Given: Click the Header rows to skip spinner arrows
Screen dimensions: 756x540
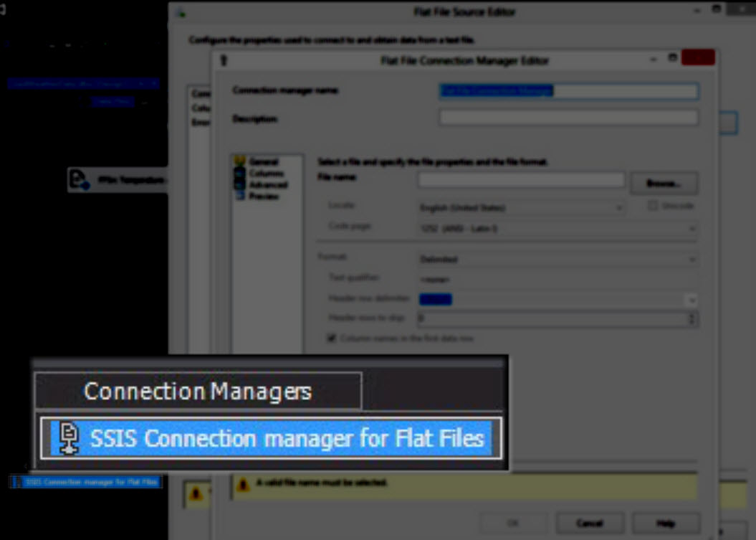Looking at the screenshot, I should [x=692, y=318].
